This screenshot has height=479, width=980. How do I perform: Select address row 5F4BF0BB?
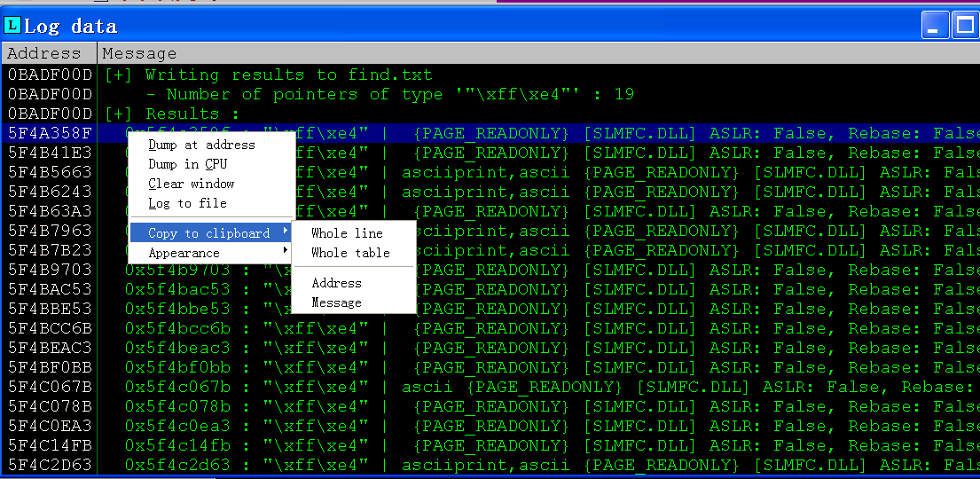pos(50,367)
